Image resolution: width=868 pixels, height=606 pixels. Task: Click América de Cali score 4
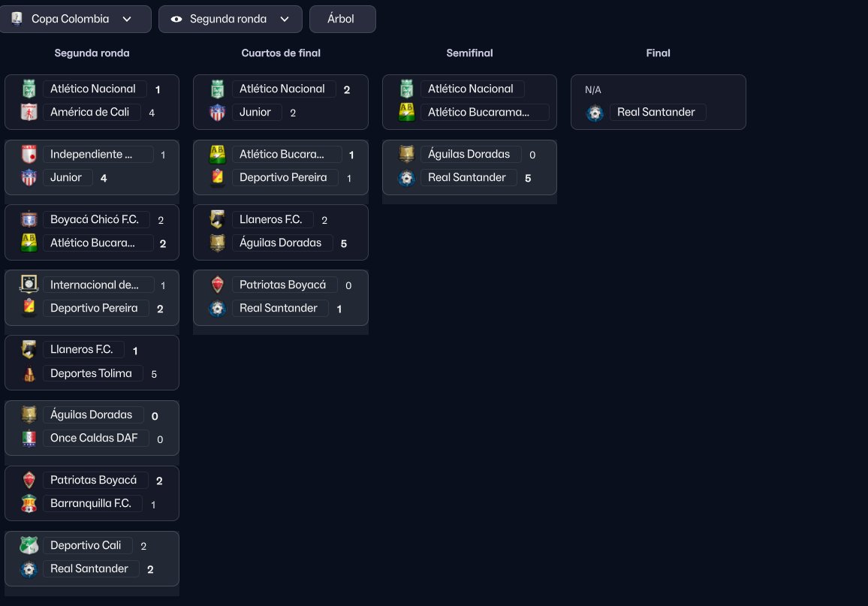[152, 113]
